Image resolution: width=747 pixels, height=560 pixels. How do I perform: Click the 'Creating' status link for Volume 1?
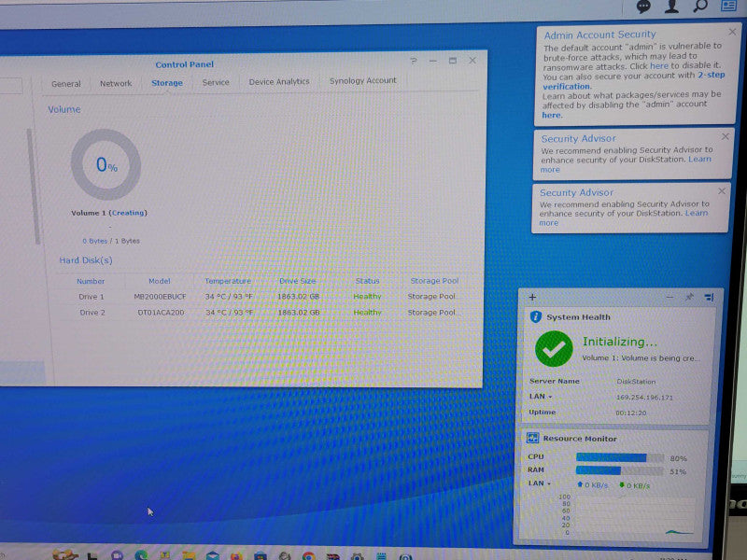click(x=128, y=213)
